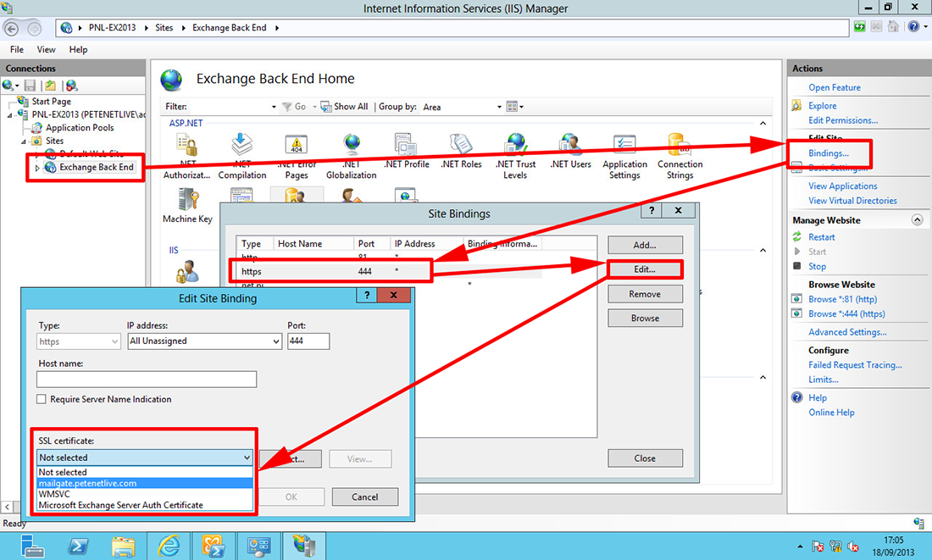Open the Machine Key feature

pos(187,202)
